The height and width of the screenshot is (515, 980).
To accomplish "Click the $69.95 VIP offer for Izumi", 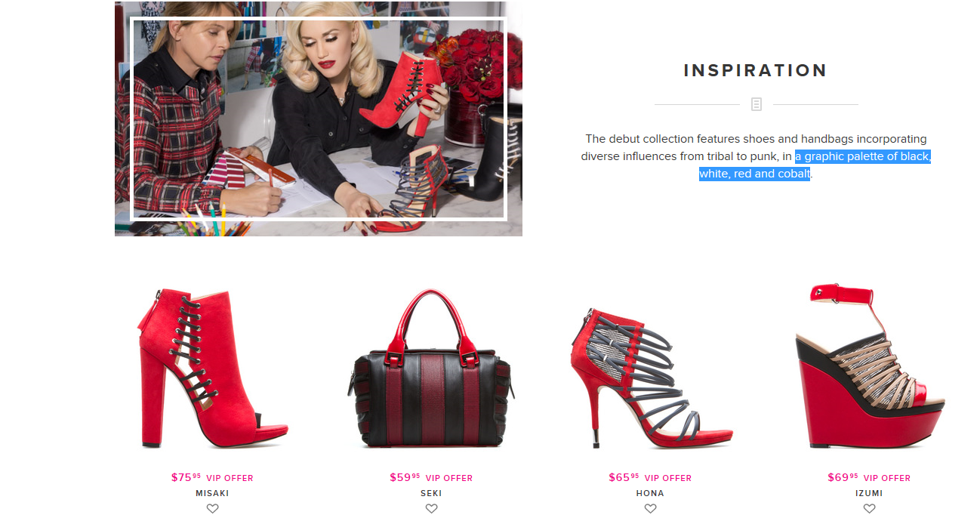I will pyautogui.click(x=869, y=477).
